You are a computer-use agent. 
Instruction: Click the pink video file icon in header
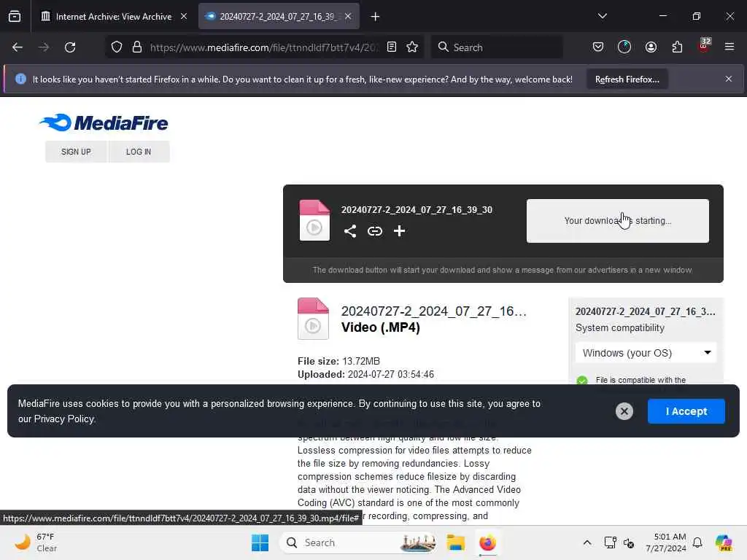(x=314, y=220)
